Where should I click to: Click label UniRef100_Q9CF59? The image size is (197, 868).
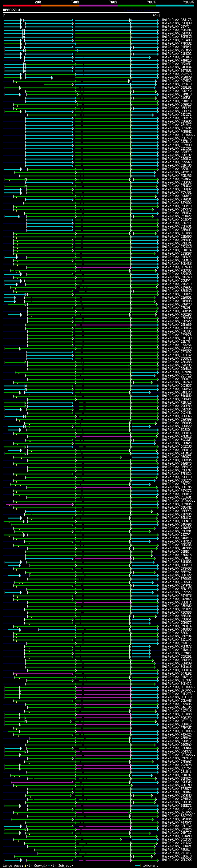(x=176, y=406)
